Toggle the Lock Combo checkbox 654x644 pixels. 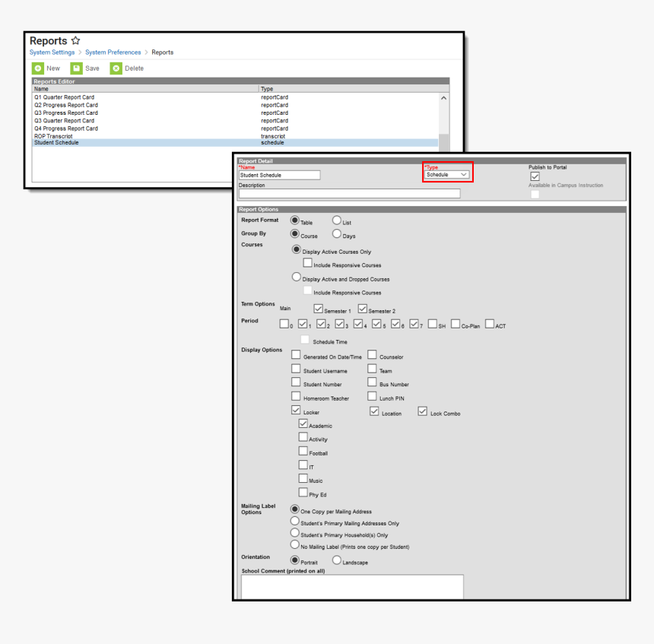click(423, 411)
